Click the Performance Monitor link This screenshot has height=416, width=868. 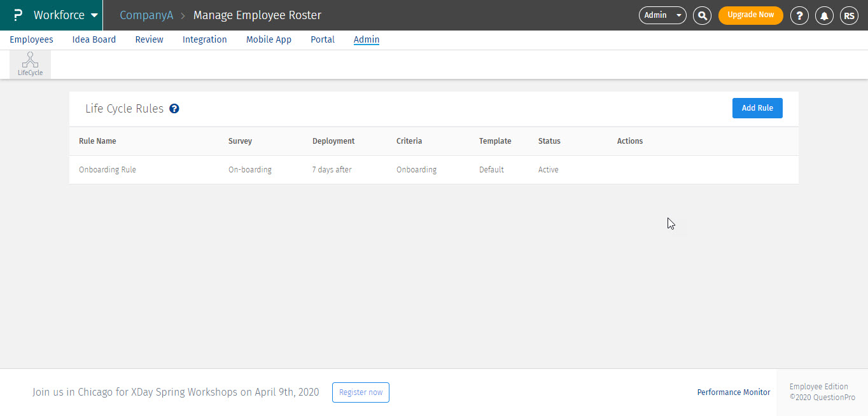pyautogui.click(x=733, y=392)
